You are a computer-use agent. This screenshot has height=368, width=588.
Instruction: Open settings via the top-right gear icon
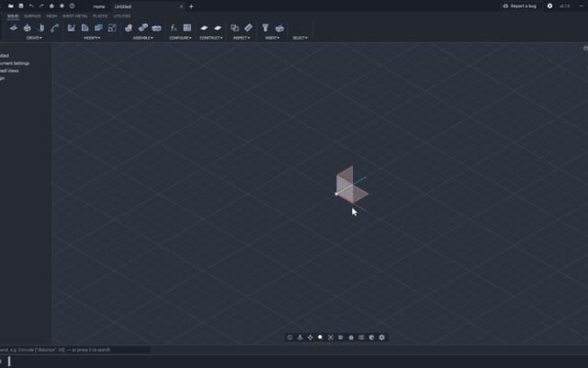549,6
